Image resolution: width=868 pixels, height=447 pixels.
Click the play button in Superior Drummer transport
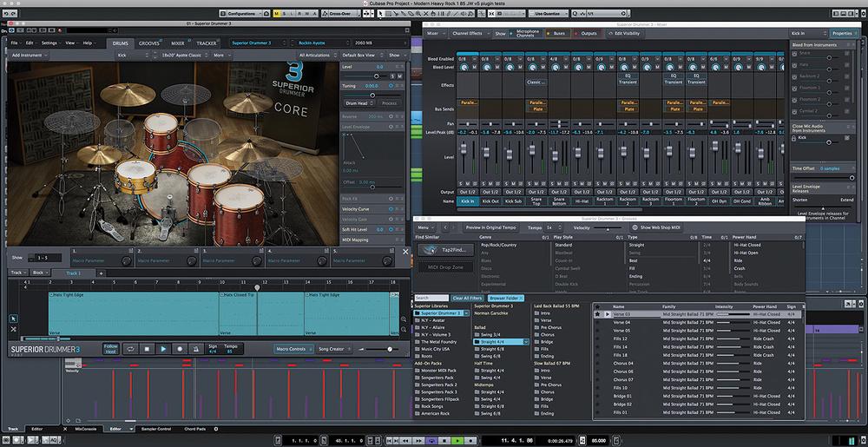163,349
